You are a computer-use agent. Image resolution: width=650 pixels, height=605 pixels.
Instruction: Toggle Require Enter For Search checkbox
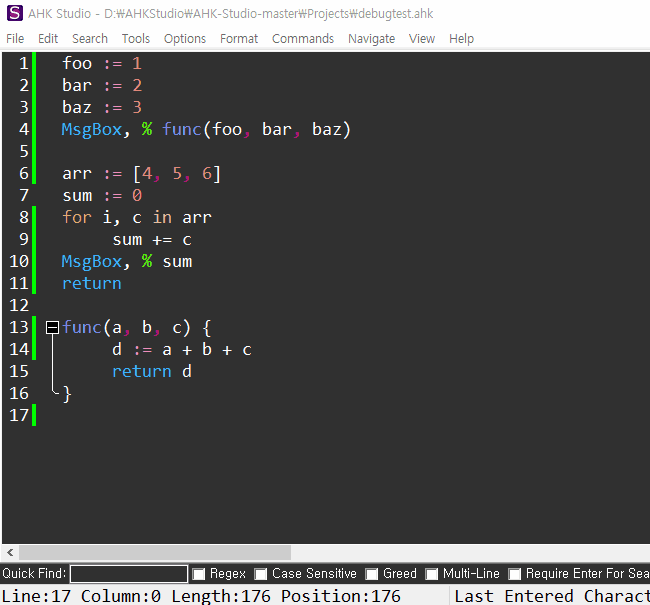[515, 574]
